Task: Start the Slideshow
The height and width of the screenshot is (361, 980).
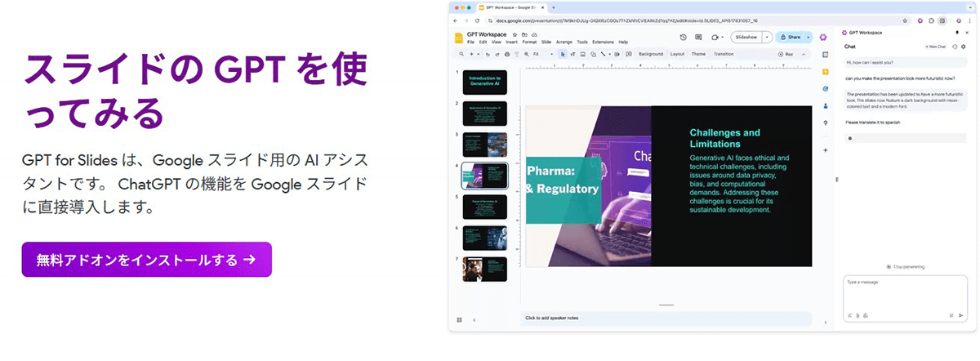Action: click(746, 37)
